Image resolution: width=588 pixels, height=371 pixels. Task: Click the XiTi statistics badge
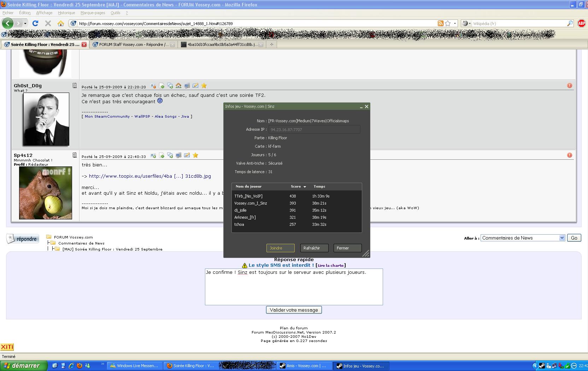coord(7,347)
